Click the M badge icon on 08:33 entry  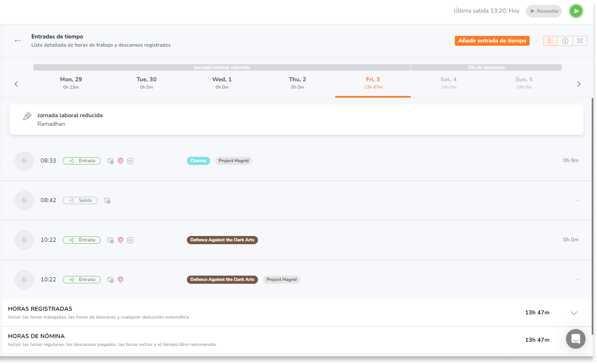[131, 161]
